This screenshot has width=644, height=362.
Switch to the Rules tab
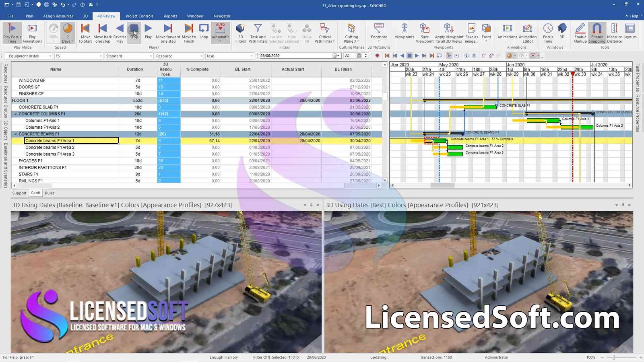[x=50, y=193]
